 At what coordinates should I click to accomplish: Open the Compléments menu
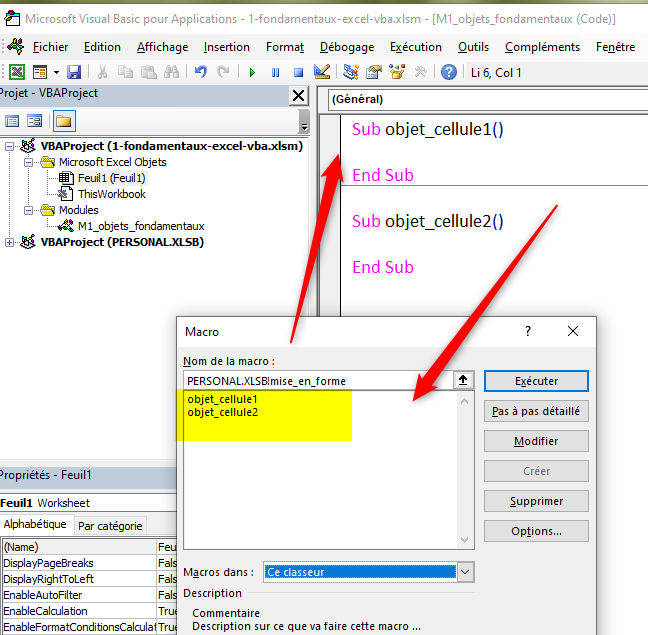(542, 47)
